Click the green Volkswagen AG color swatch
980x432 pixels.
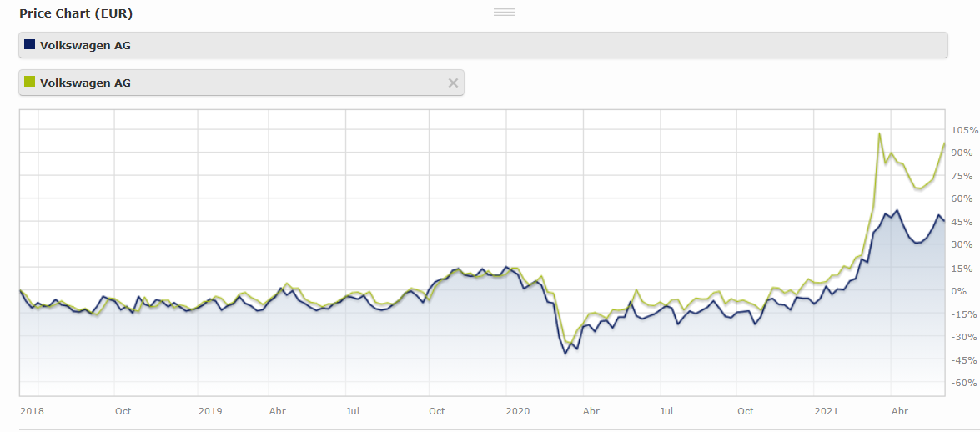click(x=29, y=82)
